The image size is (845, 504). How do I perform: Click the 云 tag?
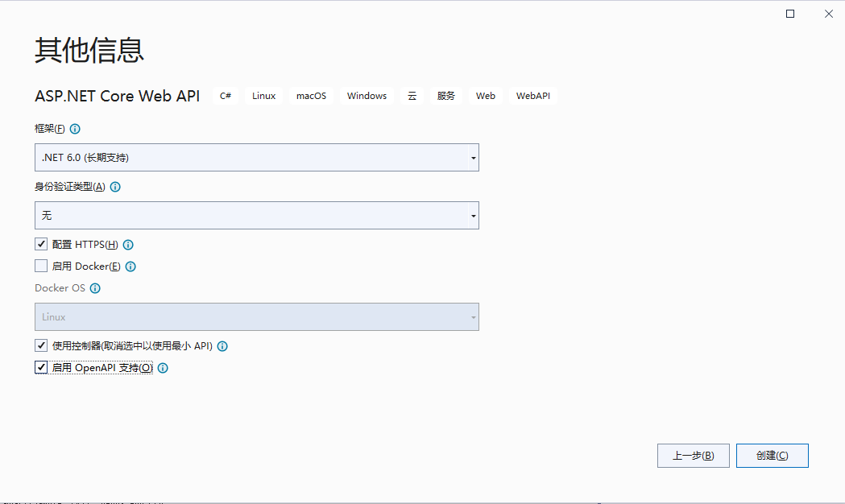click(412, 96)
